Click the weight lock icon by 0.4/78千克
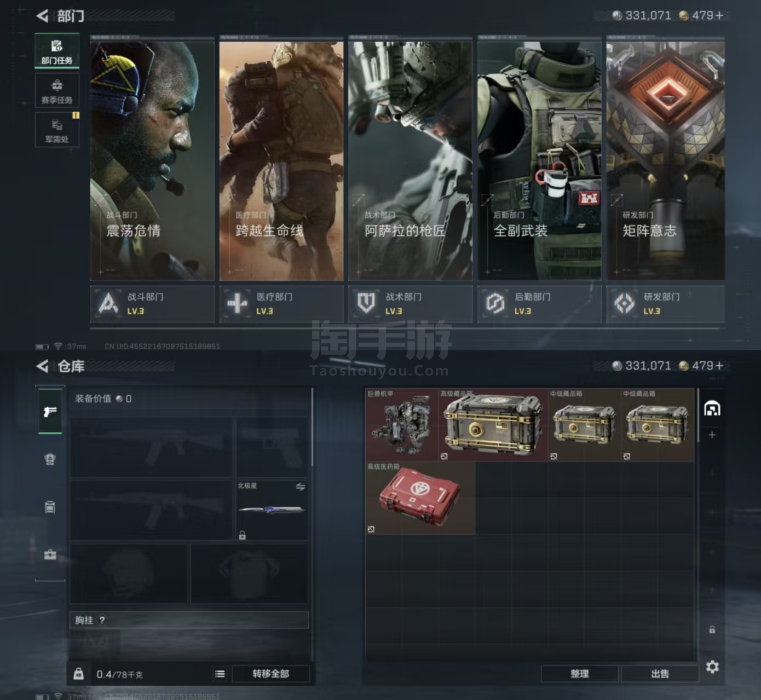The width and height of the screenshot is (761, 700). (x=79, y=674)
